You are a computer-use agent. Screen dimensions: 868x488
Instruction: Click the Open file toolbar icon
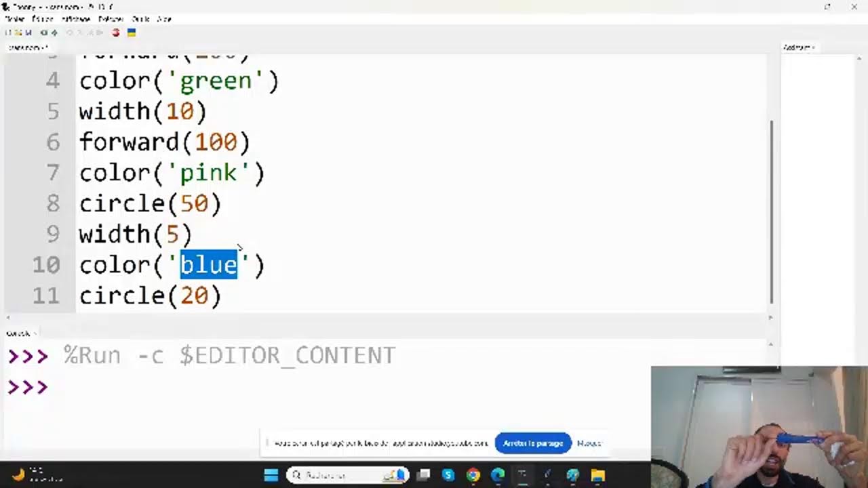(x=18, y=33)
